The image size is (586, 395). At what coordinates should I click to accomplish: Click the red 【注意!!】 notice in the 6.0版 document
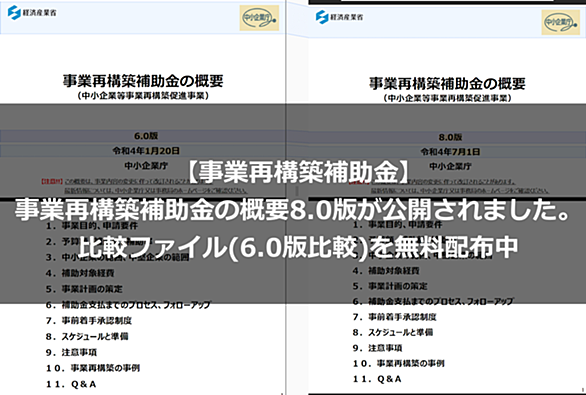52,182
